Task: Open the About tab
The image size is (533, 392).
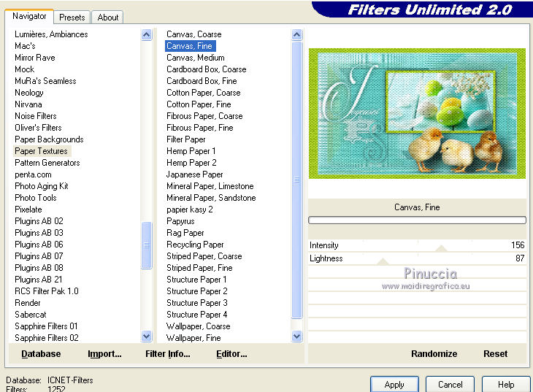Action: (108, 18)
